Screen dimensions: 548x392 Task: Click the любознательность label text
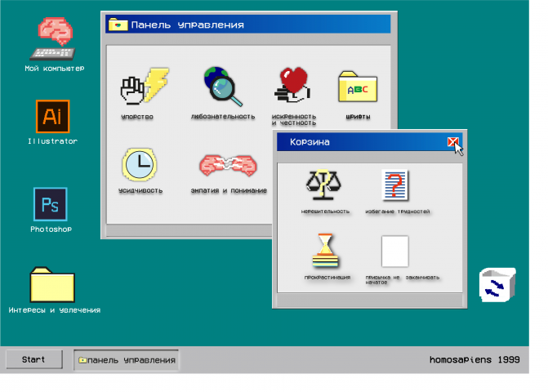223,116
